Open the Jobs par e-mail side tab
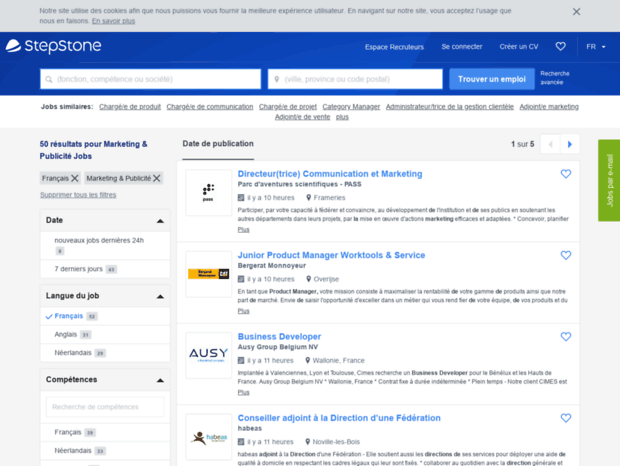 609,180
